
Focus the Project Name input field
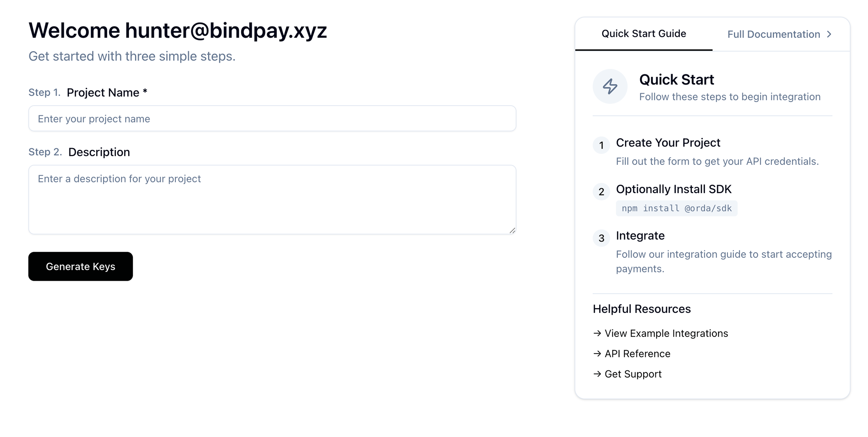click(272, 119)
